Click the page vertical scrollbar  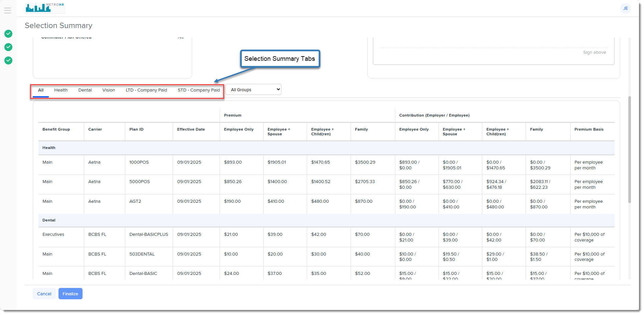[629, 150]
